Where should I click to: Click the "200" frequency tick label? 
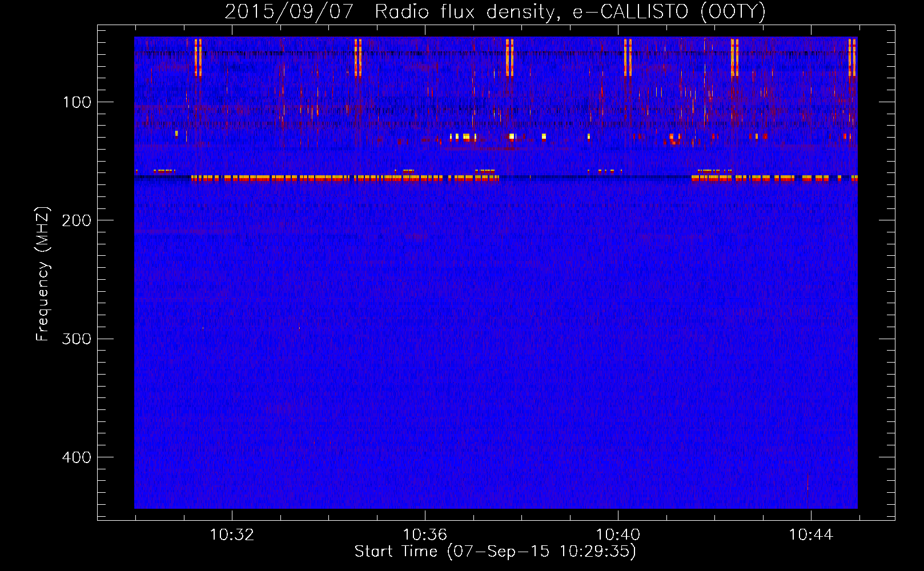click(77, 221)
